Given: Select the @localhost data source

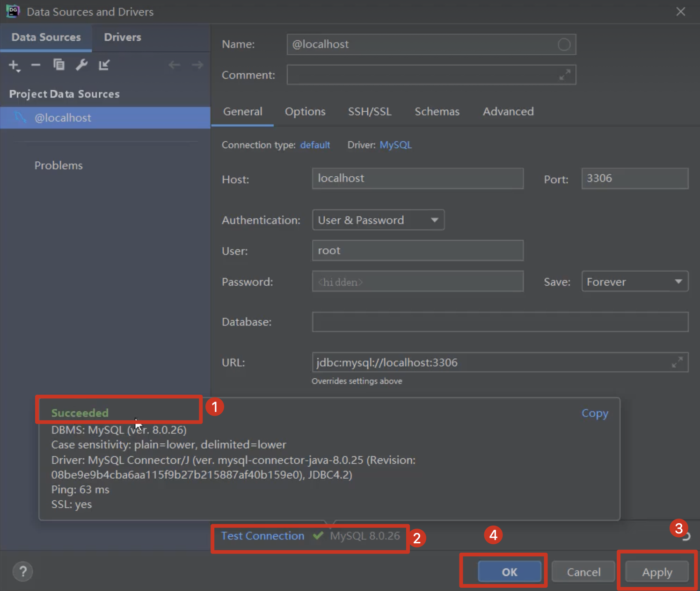Looking at the screenshot, I should coord(105,118).
